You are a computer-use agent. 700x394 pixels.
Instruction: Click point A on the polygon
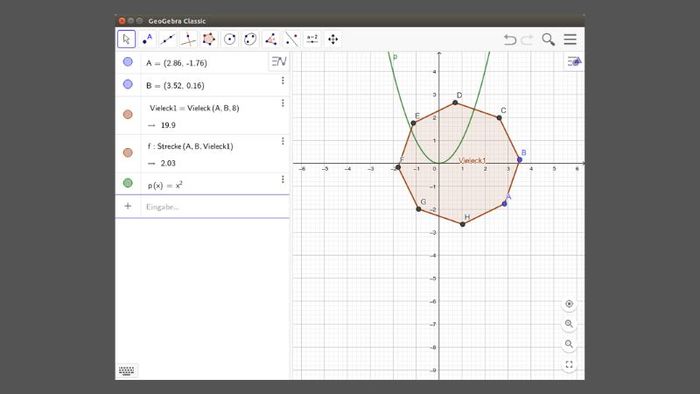tap(504, 203)
